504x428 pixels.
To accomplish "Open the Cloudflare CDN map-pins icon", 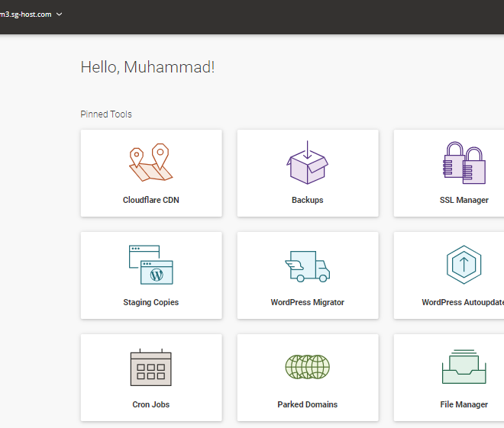I will 150,163.
